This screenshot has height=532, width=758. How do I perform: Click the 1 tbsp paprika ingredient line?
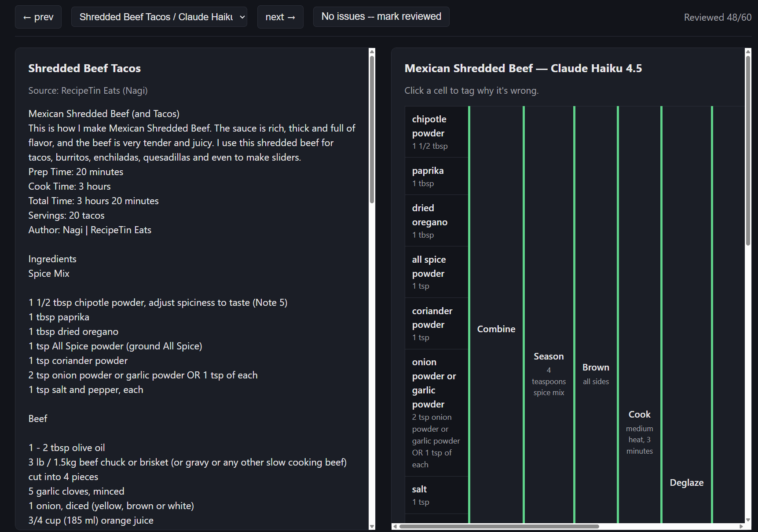click(x=59, y=317)
